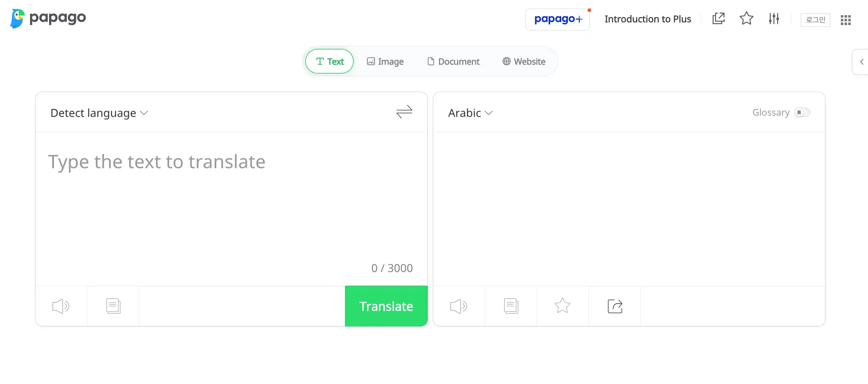The image size is (868, 384).
Task: Open the Naver apps grid menu
Action: [846, 20]
